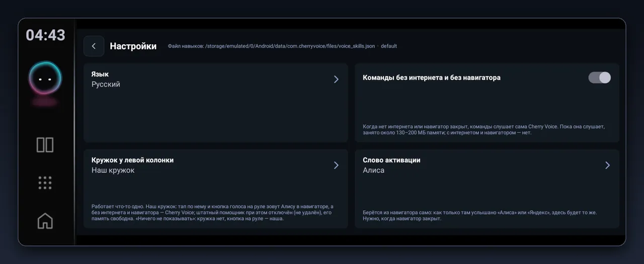
Task: Tap the glowing voice assistant orb
Action: click(x=45, y=79)
